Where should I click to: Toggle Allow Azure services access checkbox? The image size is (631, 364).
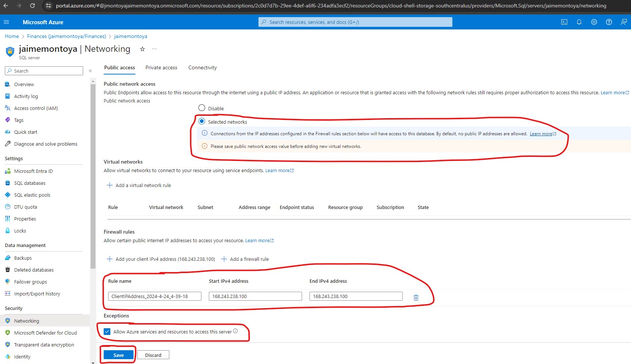107,332
